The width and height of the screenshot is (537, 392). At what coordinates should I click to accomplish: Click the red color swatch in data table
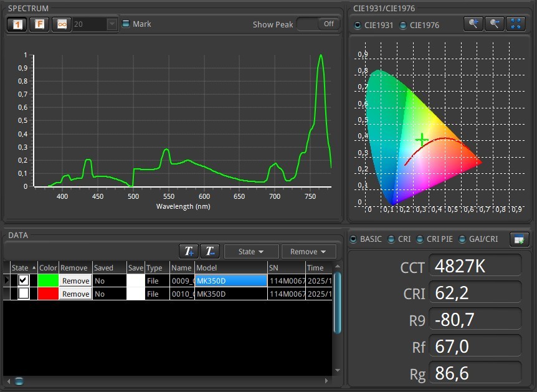[x=48, y=294]
